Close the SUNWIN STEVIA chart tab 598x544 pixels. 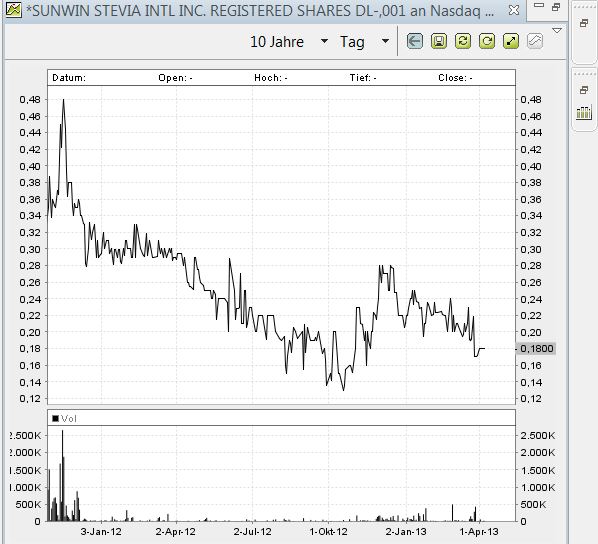[514, 10]
